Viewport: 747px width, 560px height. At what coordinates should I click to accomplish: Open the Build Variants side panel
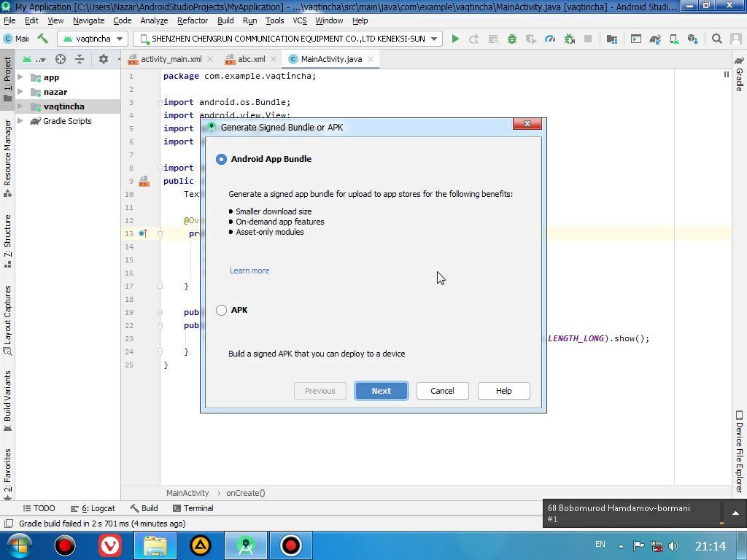[x=7, y=397]
